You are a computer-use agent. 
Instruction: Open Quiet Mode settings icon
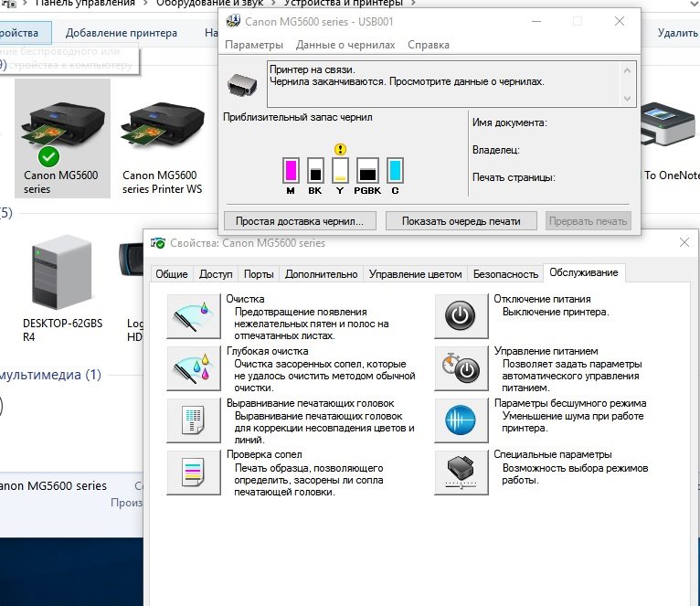[461, 420]
